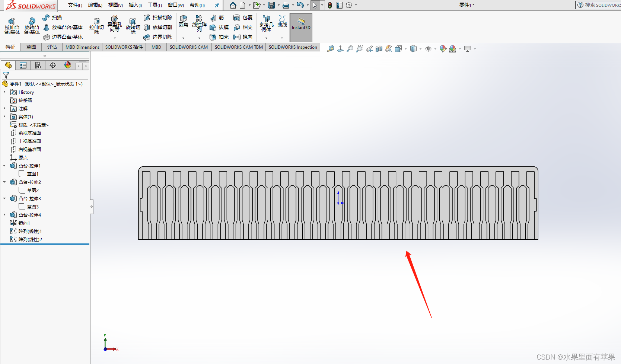Image resolution: width=621 pixels, height=364 pixels.
Task: Select the Revolved Boss/Base (旋转凸台/基体) tool
Action: 32,26
